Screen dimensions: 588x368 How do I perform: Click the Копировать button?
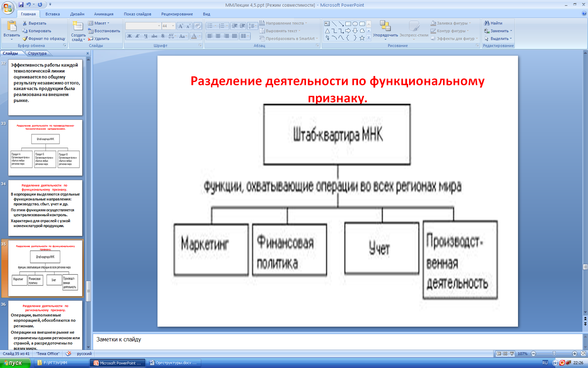[x=37, y=31]
